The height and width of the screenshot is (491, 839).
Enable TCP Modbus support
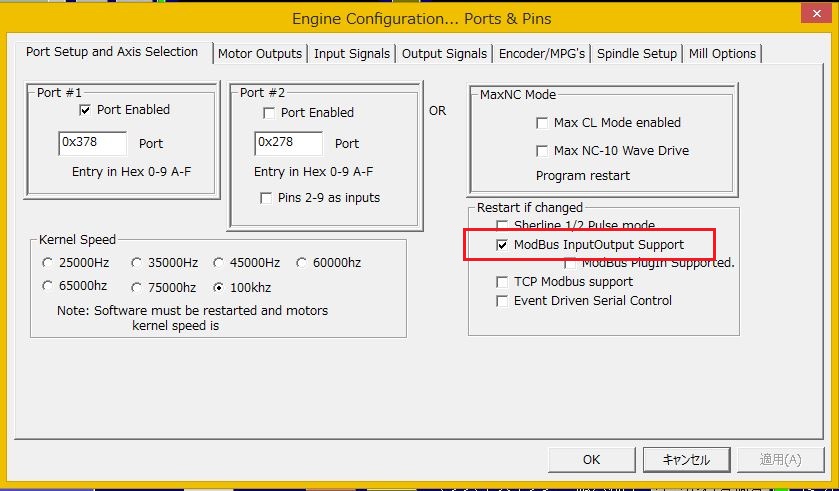[x=502, y=282]
